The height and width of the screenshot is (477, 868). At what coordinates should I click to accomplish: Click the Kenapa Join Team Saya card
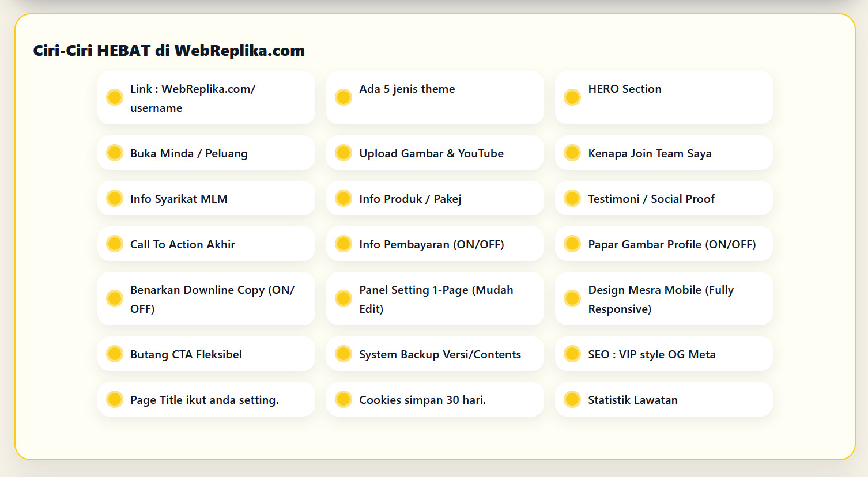point(663,153)
